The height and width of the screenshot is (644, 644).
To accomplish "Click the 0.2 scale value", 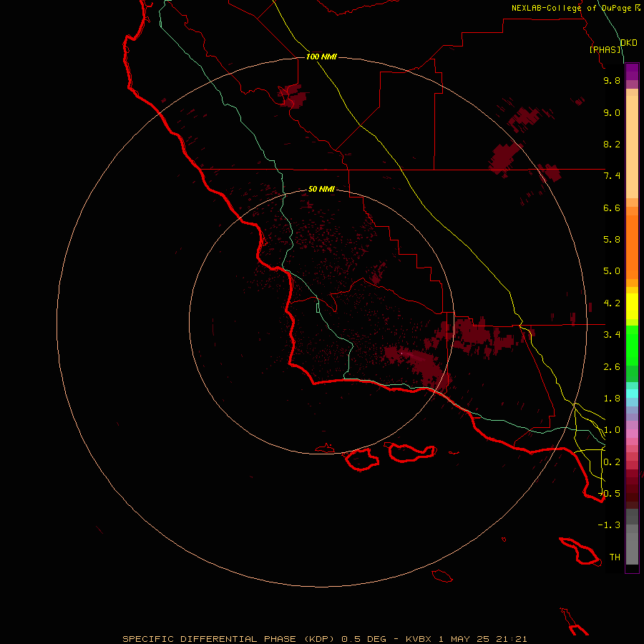I will click(612, 462).
